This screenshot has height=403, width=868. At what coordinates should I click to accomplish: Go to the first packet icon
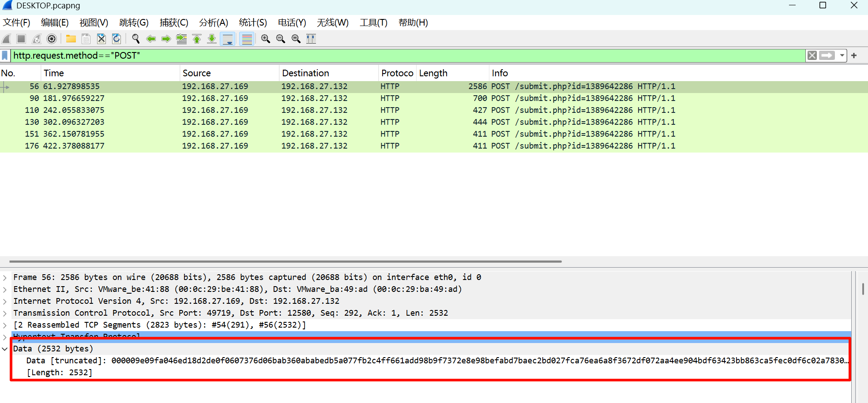point(197,39)
